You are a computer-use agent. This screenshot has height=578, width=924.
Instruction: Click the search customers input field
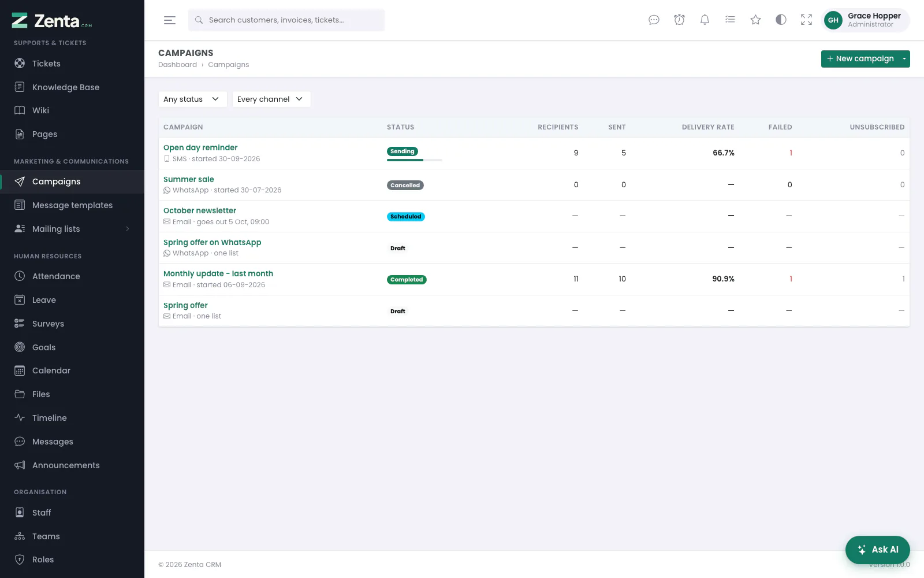(x=286, y=20)
